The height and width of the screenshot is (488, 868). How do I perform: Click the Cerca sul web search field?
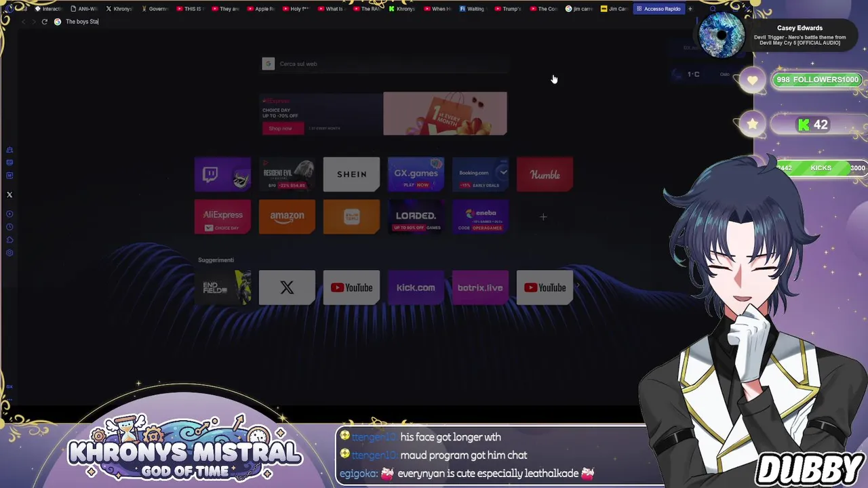point(384,64)
